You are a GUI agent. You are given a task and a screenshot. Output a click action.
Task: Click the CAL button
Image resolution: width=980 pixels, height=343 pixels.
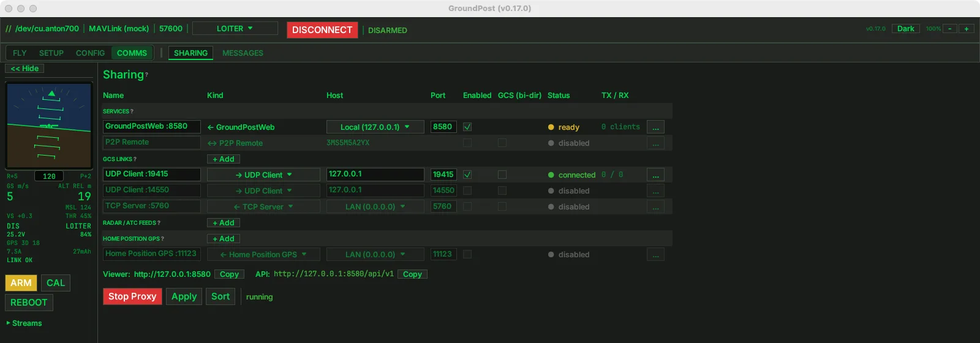click(x=56, y=283)
